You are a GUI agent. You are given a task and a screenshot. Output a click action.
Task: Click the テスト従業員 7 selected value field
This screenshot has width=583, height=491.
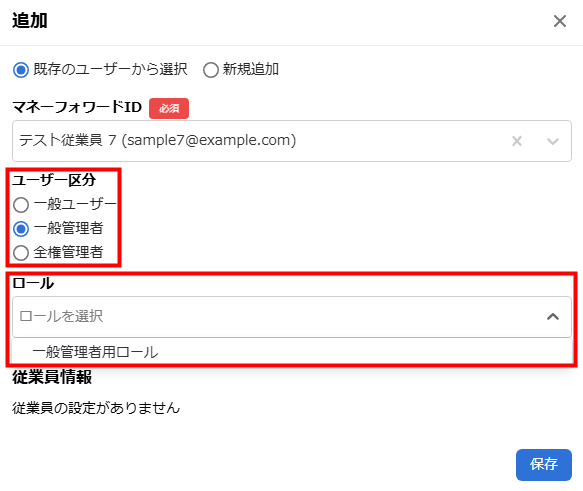[x=292, y=141]
